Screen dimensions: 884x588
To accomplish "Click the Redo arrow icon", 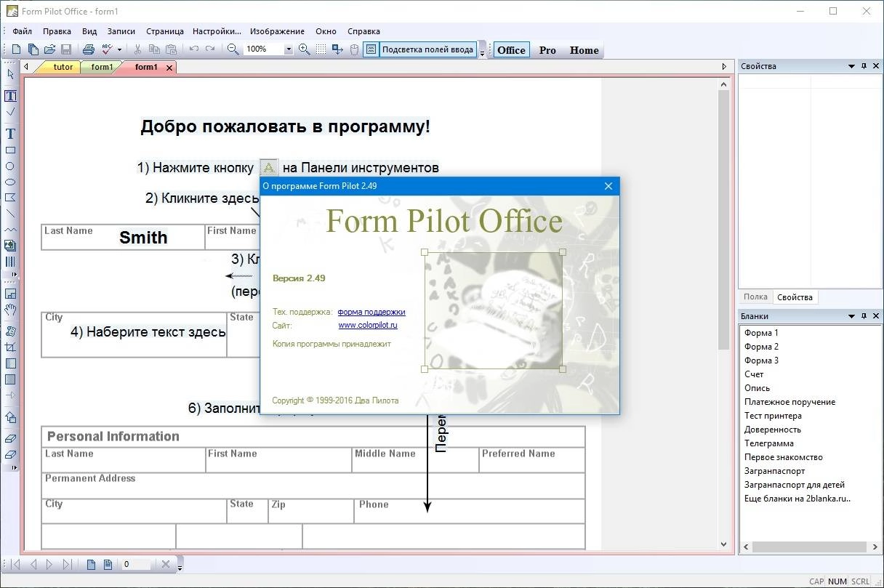I will 210,49.
